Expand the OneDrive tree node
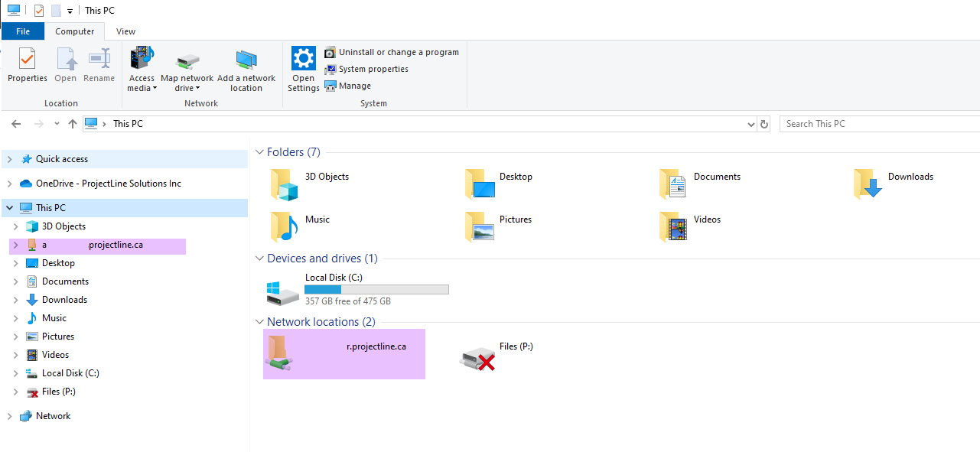 pos(9,184)
